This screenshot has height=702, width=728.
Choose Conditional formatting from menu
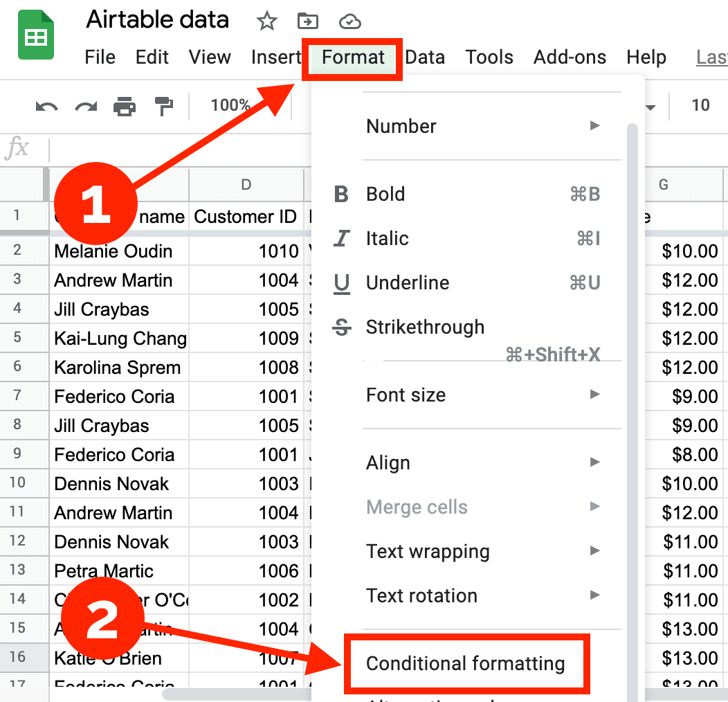click(466, 663)
